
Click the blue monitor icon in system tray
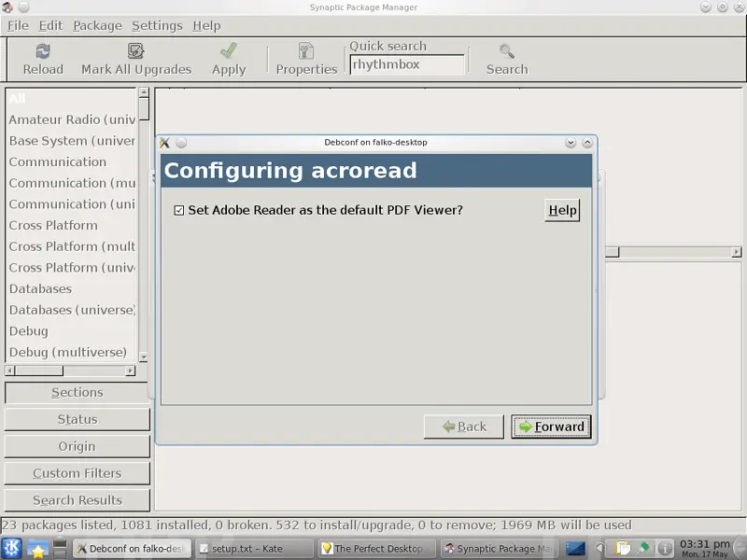pos(575,549)
